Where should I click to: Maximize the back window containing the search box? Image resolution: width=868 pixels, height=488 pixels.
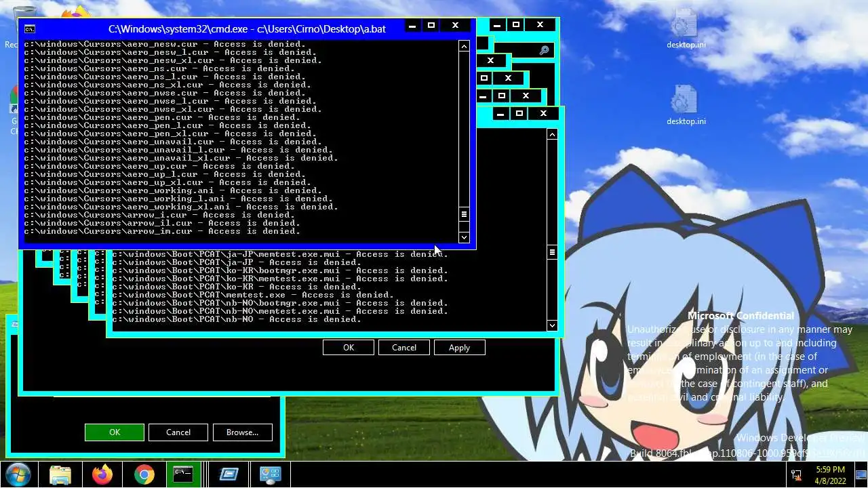[x=515, y=25]
